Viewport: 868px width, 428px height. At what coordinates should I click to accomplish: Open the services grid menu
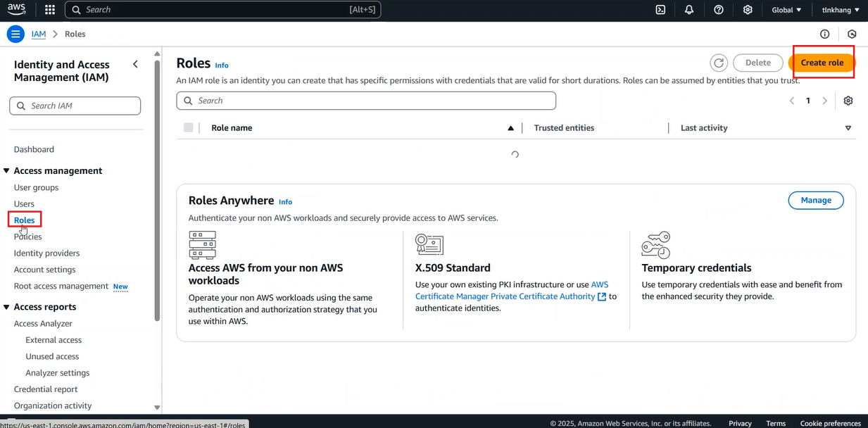point(50,10)
